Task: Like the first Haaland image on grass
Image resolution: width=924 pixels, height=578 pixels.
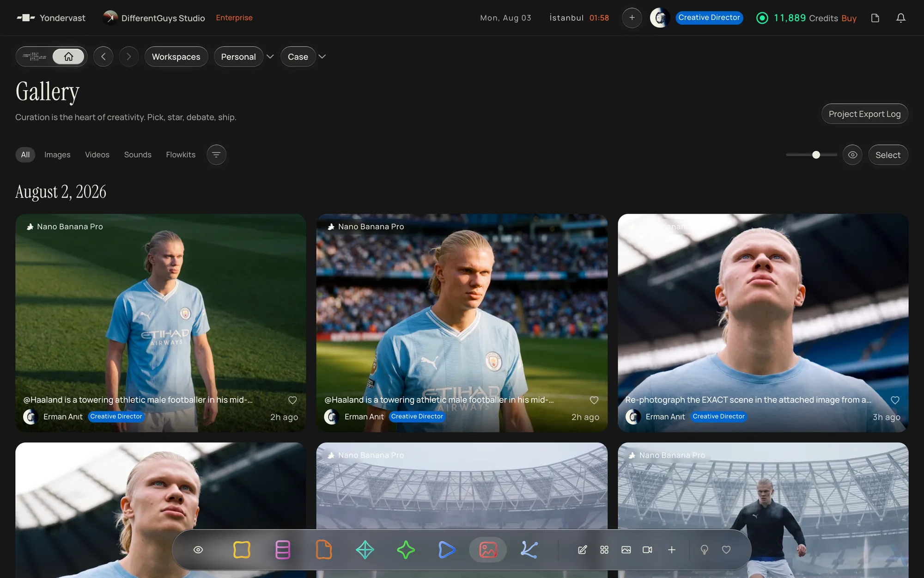Action: (x=292, y=400)
